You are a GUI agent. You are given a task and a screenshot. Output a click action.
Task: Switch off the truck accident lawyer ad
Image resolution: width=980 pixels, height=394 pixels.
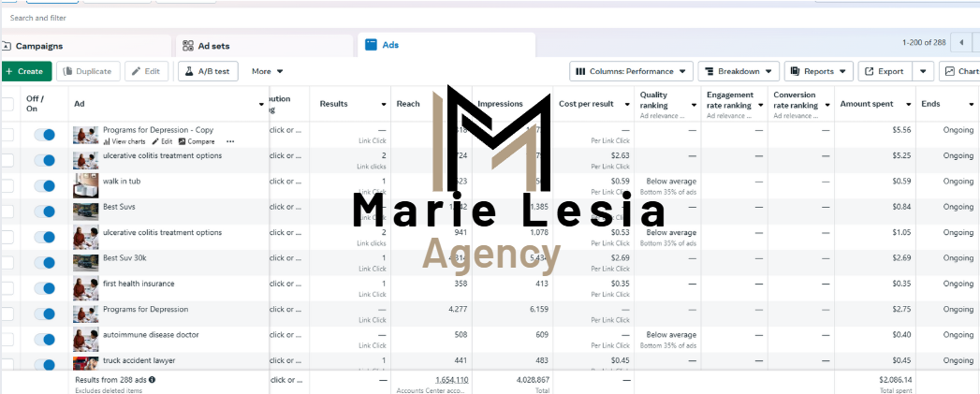[x=44, y=364]
